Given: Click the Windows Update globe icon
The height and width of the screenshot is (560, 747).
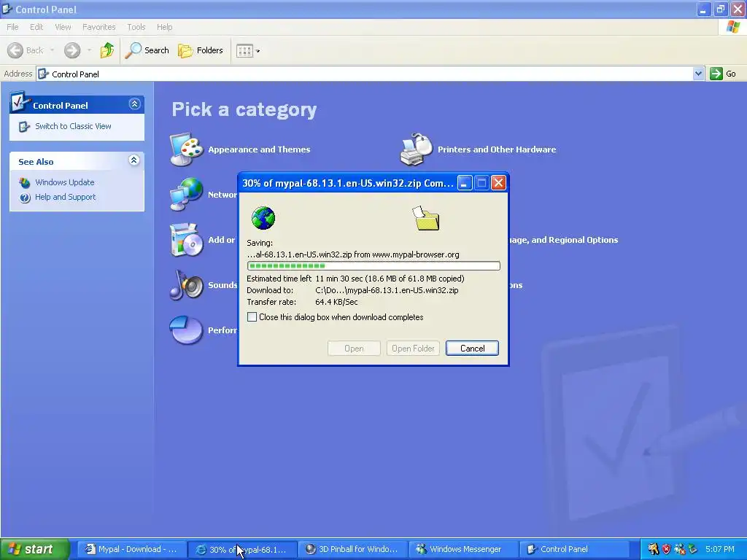Looking at the screenshot, I should coord(25,182).
